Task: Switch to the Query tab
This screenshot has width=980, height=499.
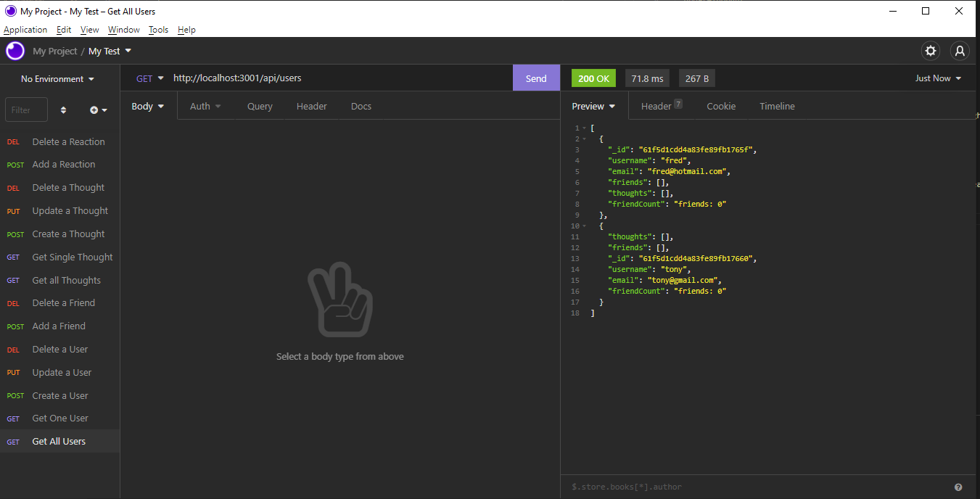Action: point(260,106)
